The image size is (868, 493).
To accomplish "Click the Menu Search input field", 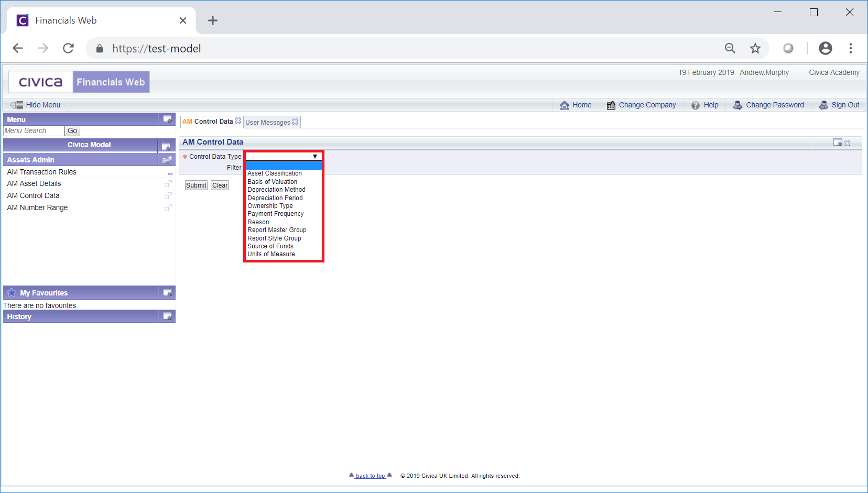I will (x=34, y=131).
